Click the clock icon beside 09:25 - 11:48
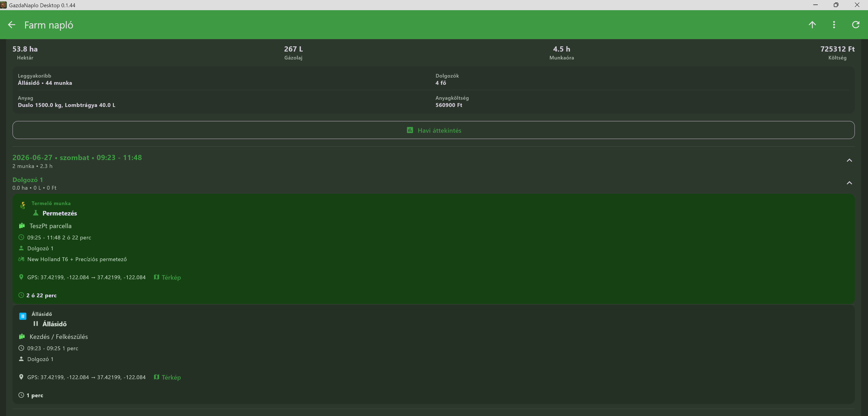Viewport: 868px width, 416px height. pos(21,237)
